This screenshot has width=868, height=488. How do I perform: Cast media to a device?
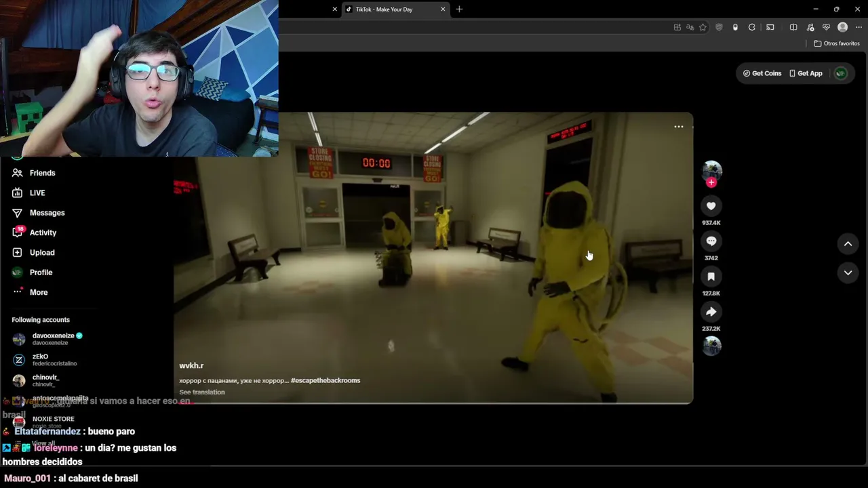pyautogui.click(x=770, y=27)
